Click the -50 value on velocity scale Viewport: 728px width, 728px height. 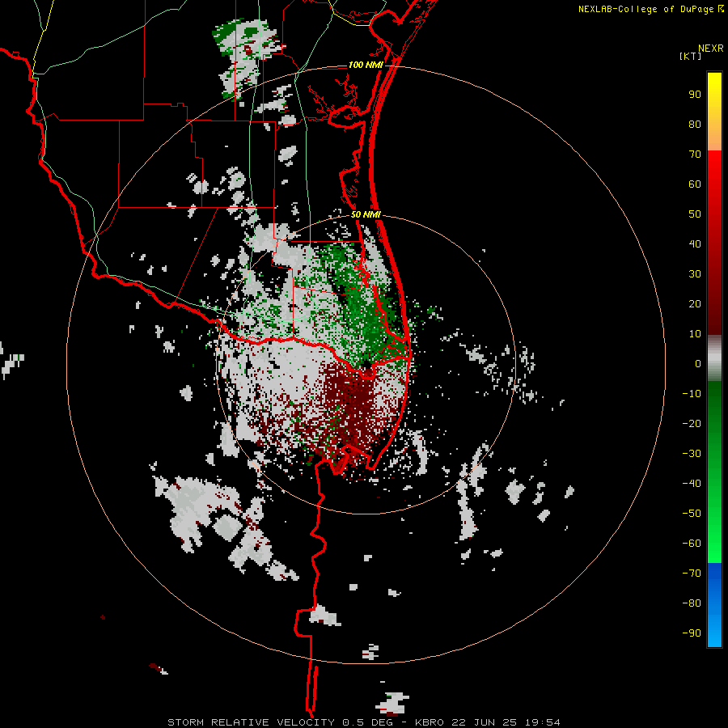point(692,514)
